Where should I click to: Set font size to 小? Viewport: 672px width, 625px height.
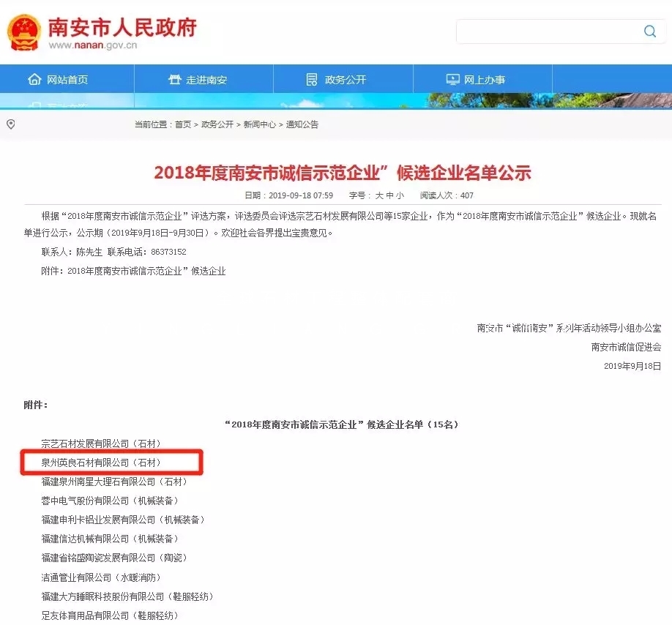click(400, 195)
